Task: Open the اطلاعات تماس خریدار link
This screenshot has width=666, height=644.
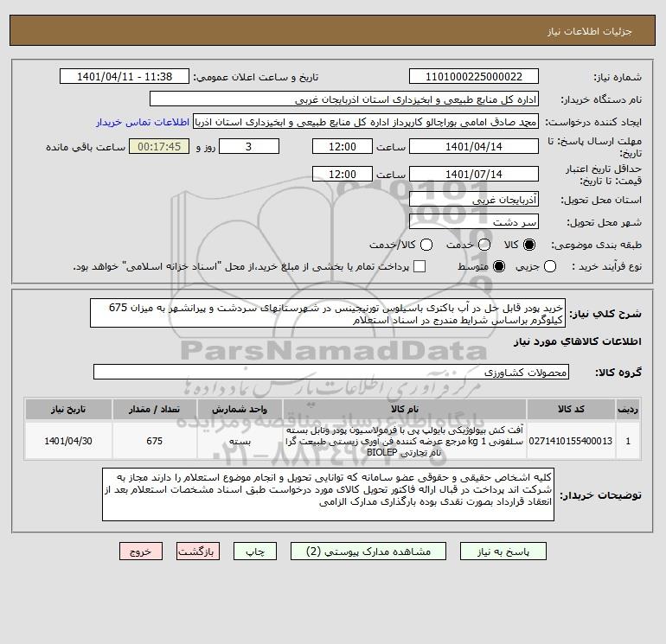Action: tap(143, 122)
